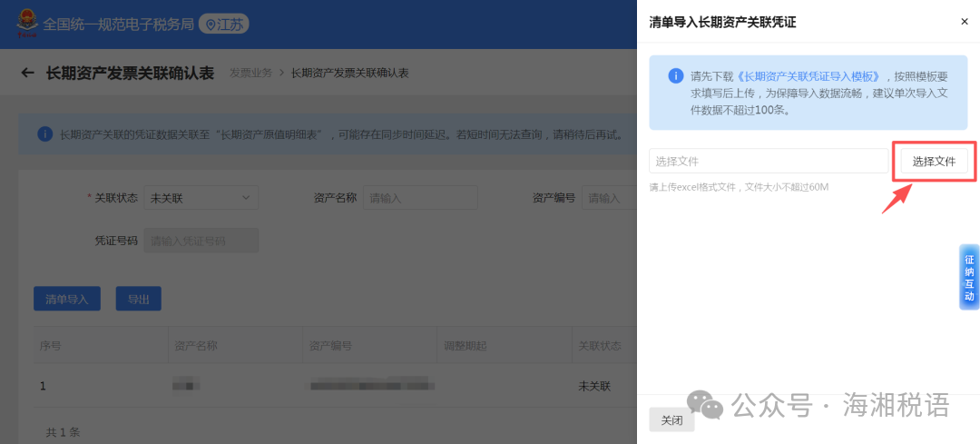Open the 未关联 status combo box
This screenshot has width=980, height=444.
(x=200, y=198)
